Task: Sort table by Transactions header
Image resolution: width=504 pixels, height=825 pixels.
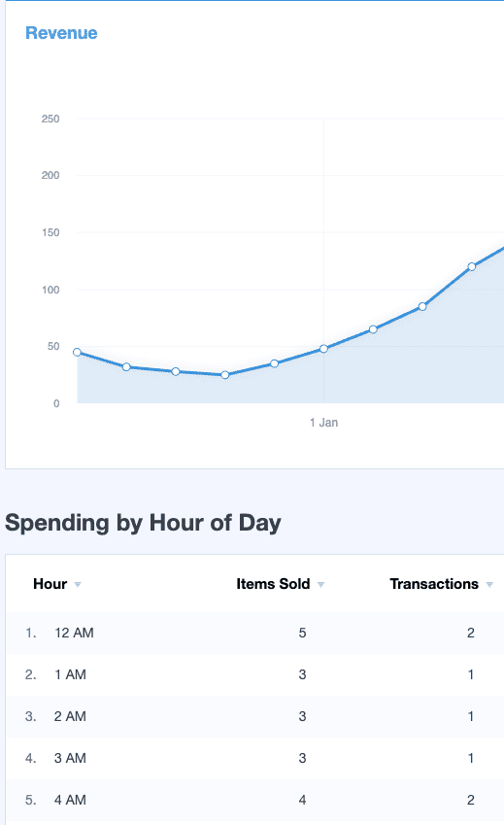Action: tap(434, 584)
